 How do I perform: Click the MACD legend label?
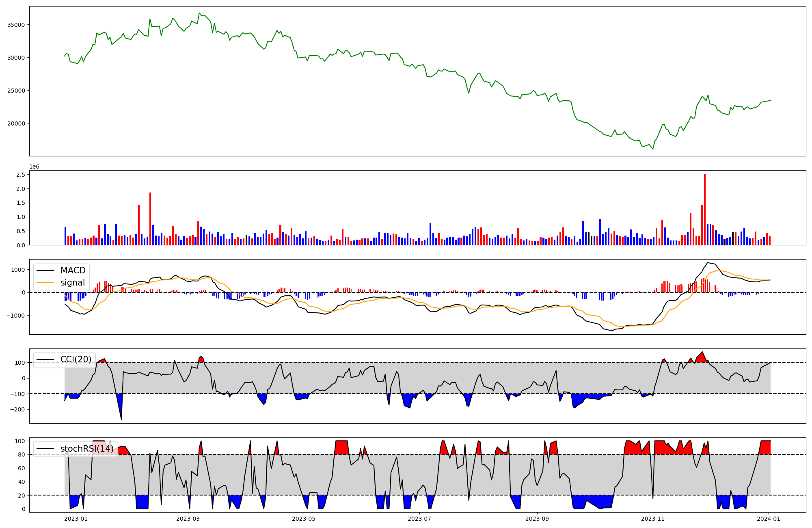(x=73, y=270)
